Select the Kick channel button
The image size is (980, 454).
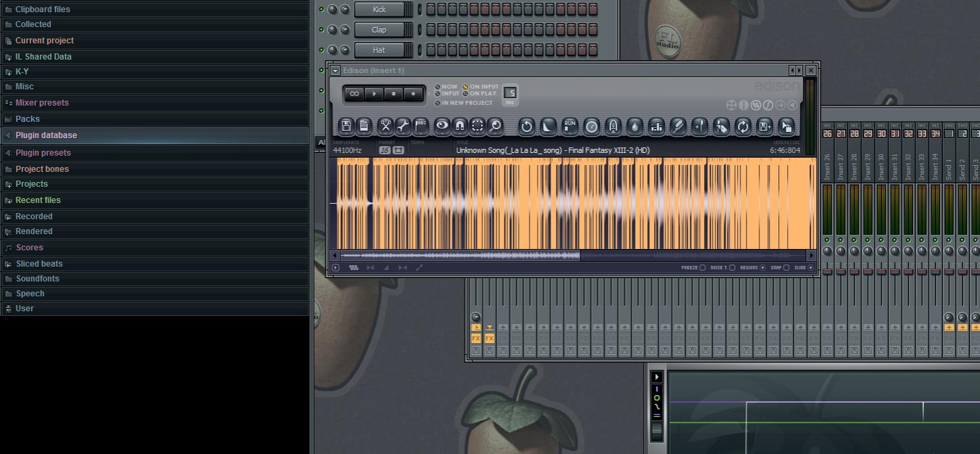379,9
